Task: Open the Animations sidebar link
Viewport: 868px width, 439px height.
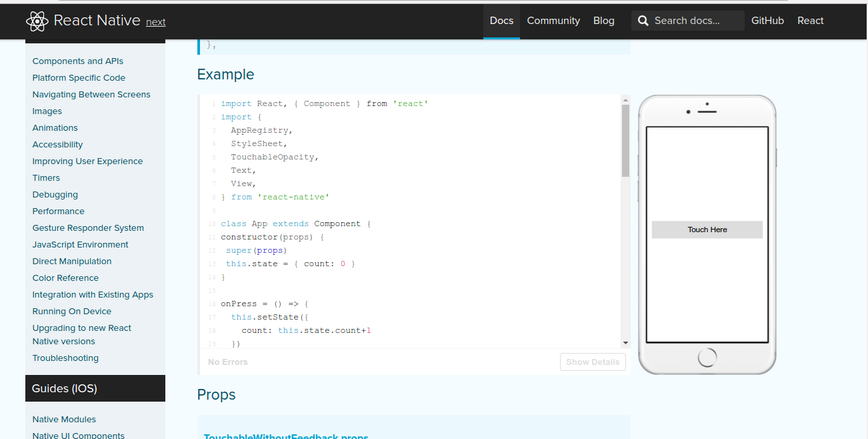Action: point(55,128)
